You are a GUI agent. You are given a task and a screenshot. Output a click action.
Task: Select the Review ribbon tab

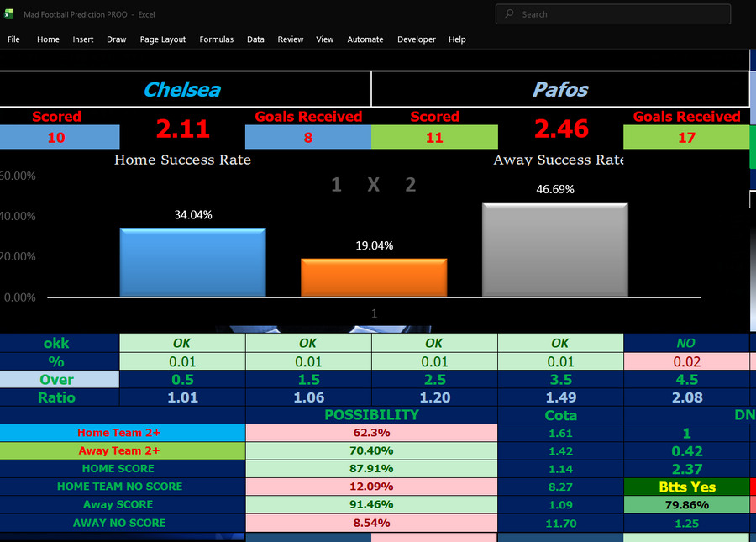click(290, 39)
